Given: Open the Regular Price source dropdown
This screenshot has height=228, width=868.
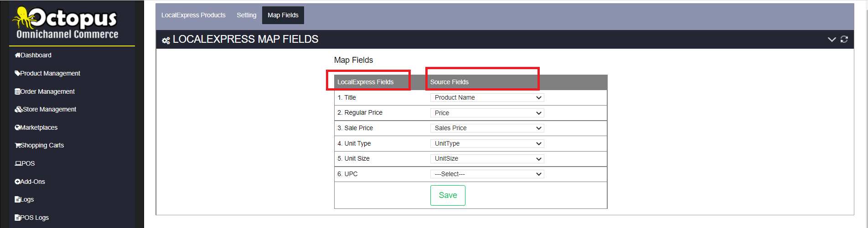Looking at the screenshot, I should click(x=487, y=113).
